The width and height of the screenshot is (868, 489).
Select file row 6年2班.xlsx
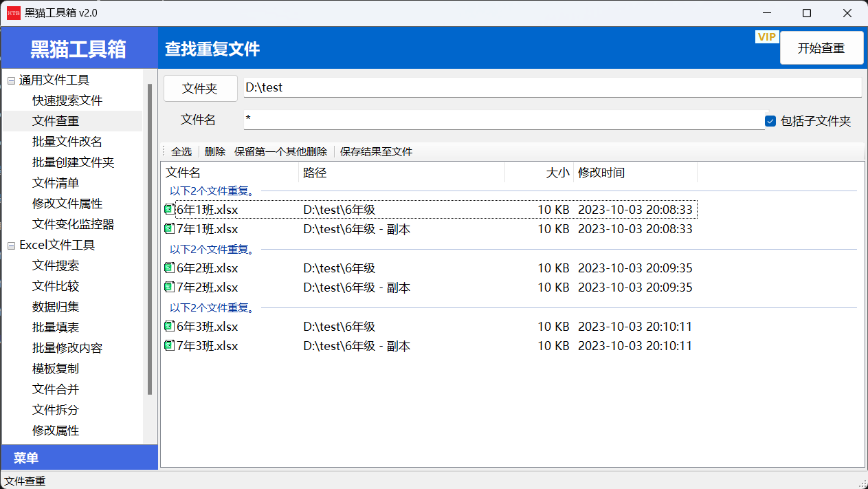430,268
